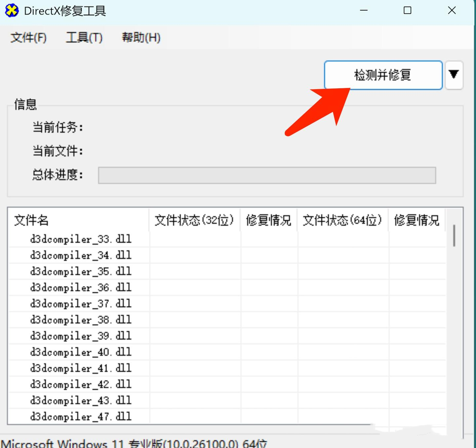
Task: Click the DirectX repair tool title icon
Action: (12, 11)
